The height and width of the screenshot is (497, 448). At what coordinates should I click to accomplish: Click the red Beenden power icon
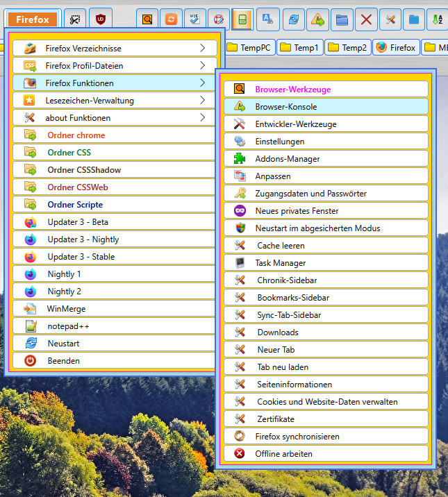click(31, 361)
